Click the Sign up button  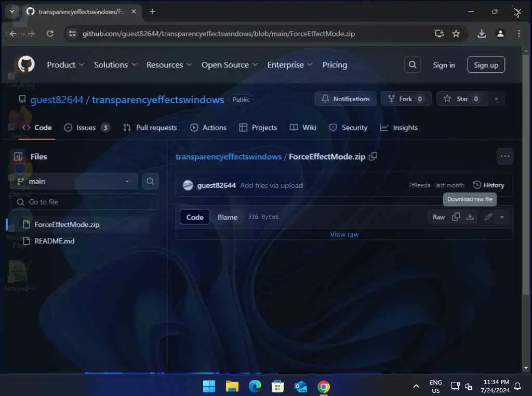(486, 65)
